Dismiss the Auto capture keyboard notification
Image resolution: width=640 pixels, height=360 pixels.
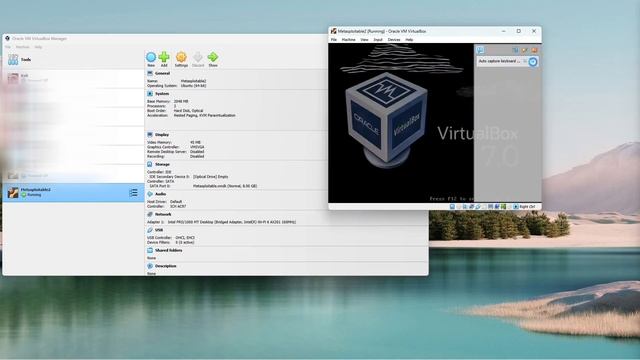point(525,61)
